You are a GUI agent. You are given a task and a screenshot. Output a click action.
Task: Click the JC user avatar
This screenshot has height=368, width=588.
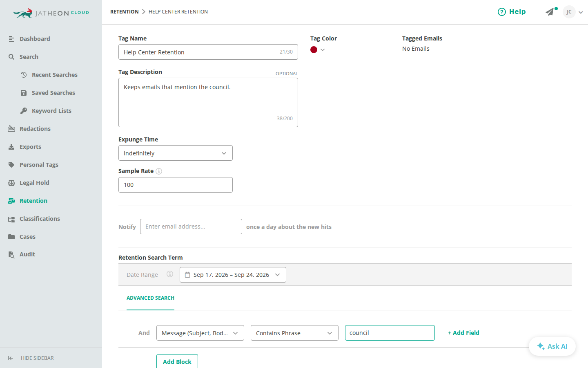pos(569,12)
